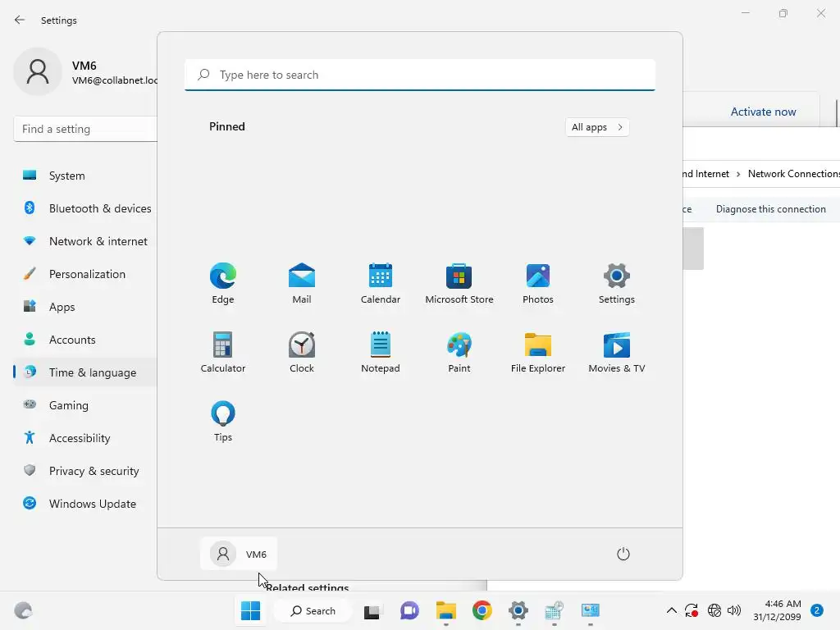Open Edge from pinned apps
The height and width of the screenshot is (630, 840).
point(223,283)
